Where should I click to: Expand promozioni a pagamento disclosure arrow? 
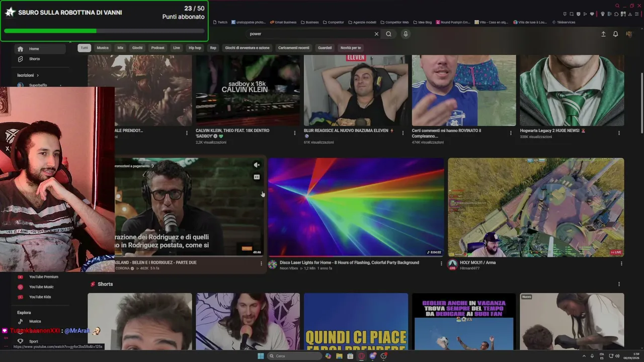coord(152,166)
